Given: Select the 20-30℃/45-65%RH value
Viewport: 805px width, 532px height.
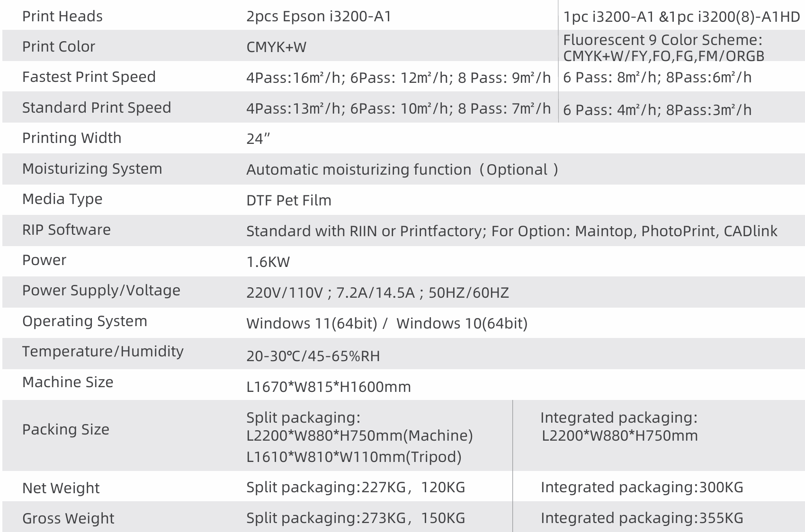Looking at the screenshot, I should tap(313, 356).
